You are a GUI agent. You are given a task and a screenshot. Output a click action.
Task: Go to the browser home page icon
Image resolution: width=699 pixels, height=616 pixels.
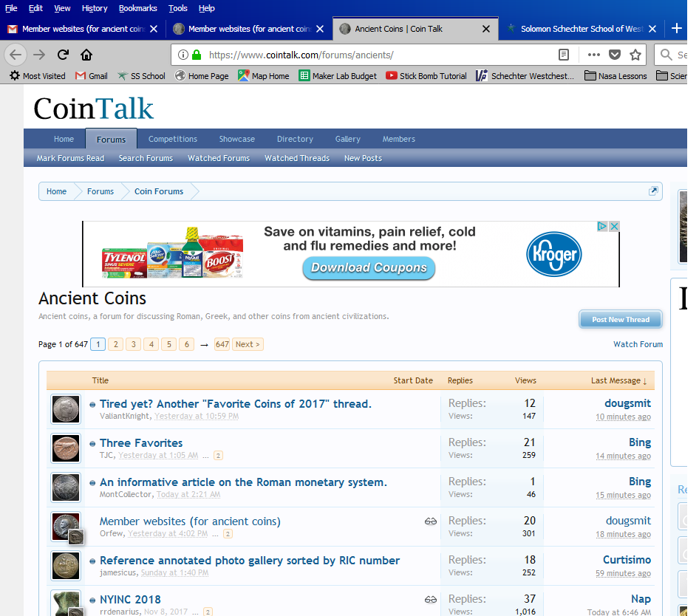click(86, 55)
